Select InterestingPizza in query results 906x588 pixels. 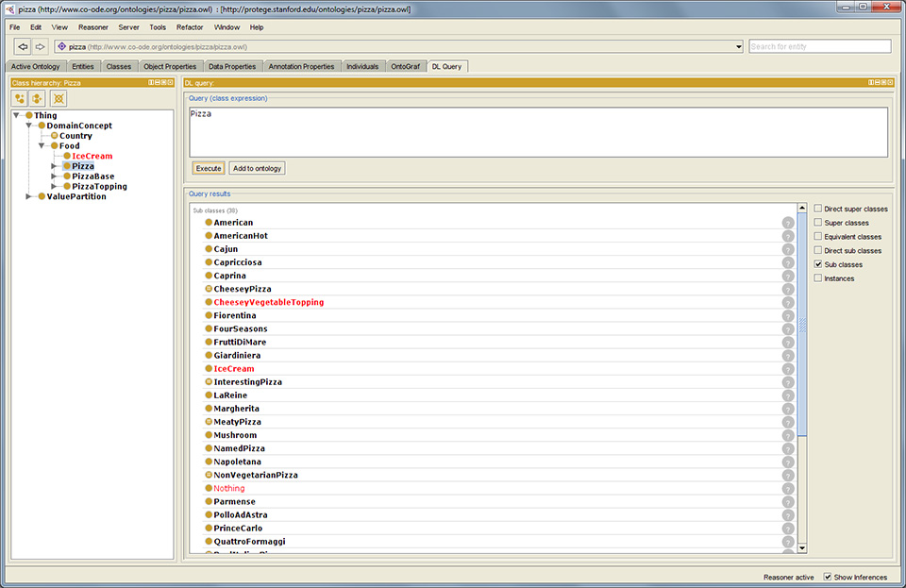(x=247, y=382)
